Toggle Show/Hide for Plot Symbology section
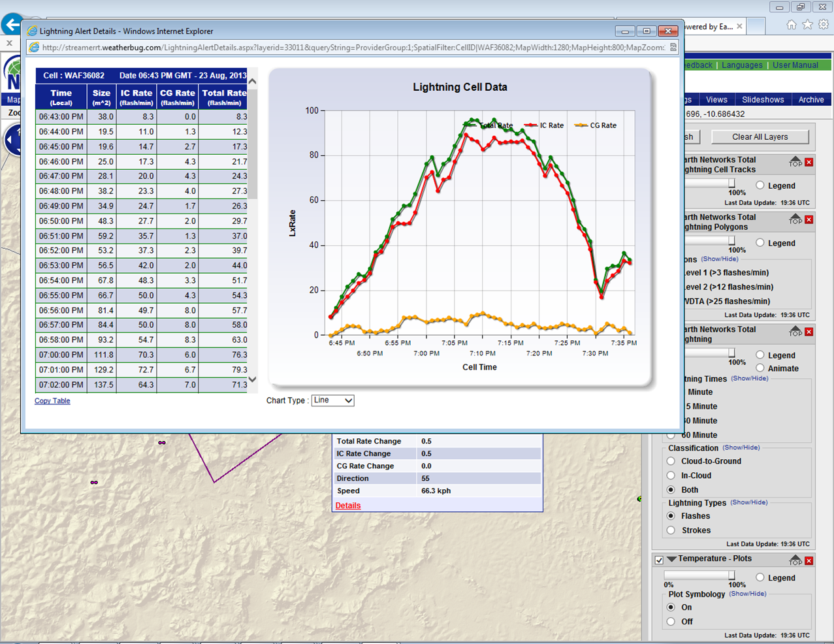The width and height of the screenshot is (834, 644). click(748, 594)
